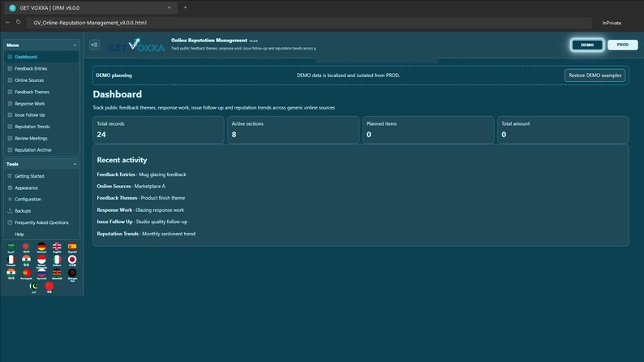644x362 pixels.
Task: Open Online Sources Marketplace A activity
Action: click(131, 186)
